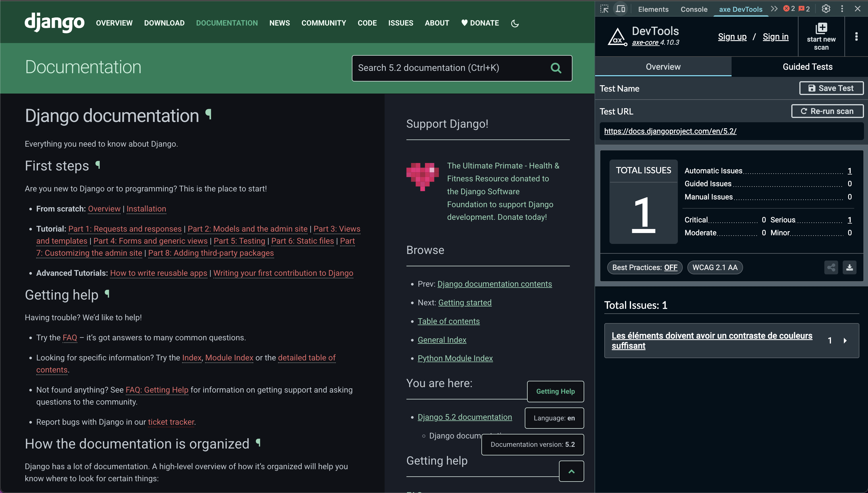Close the DevTools panel
The width and height of the screenshot is (868, 493).
[857, 9]
